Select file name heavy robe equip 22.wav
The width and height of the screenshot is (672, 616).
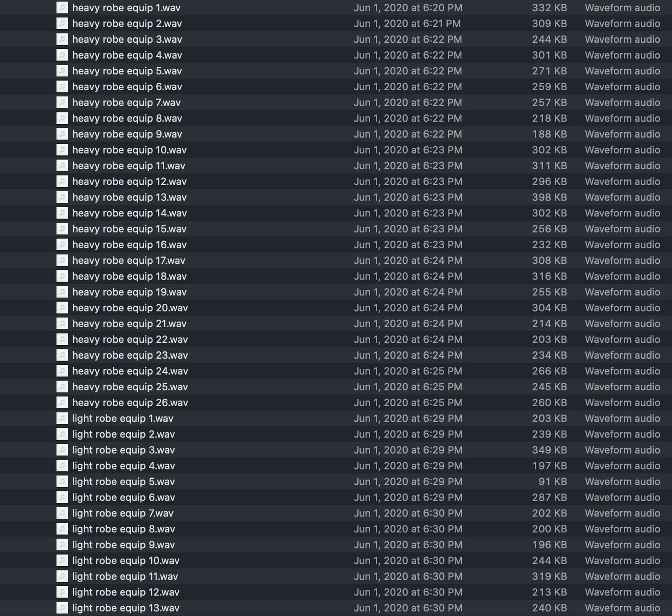pyautogui.click(x=130, y=340)
